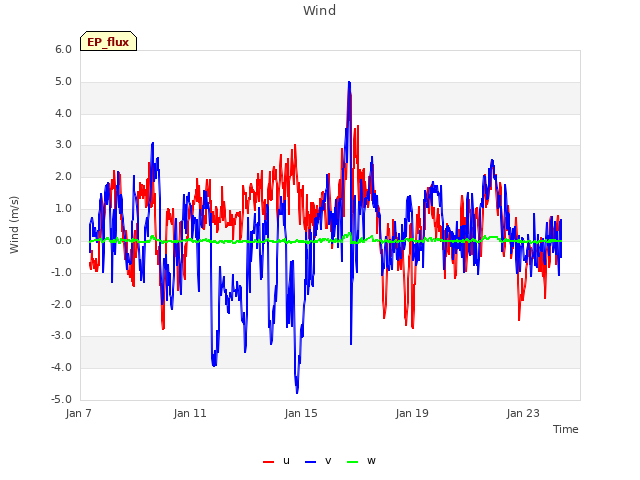Click the green w legend swatch
Image resolution: width=640 pixels, height=480 pixels.
pyautogui.click(x=352, y=462)
